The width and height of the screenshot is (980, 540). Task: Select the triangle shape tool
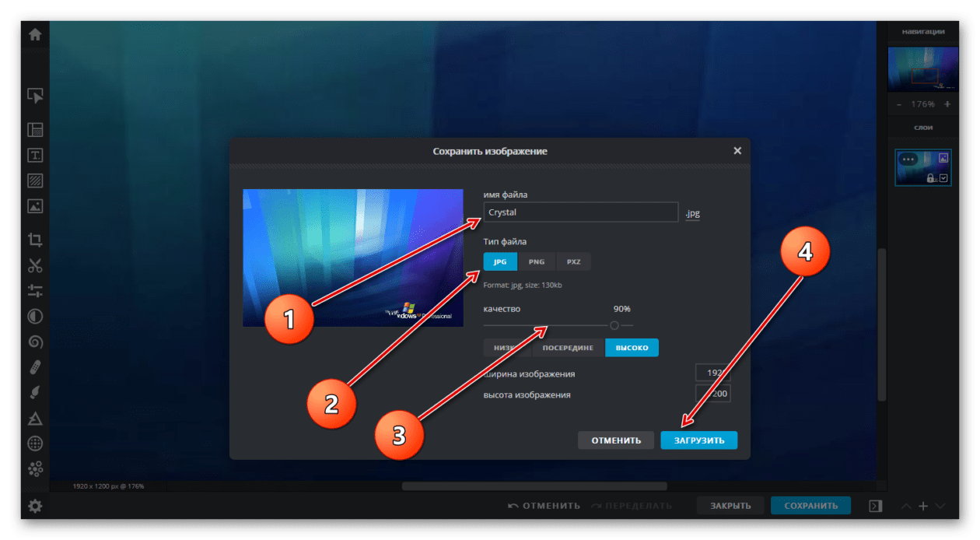coord(35,419)
